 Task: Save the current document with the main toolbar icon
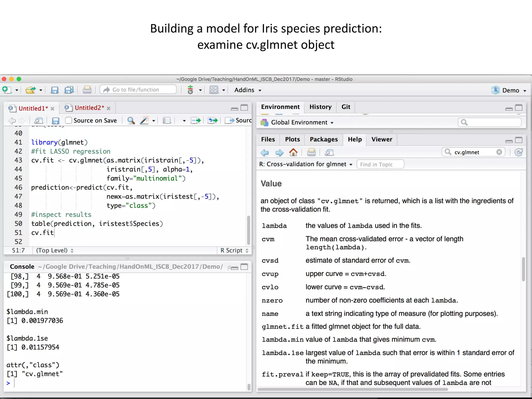coord(55,90)
